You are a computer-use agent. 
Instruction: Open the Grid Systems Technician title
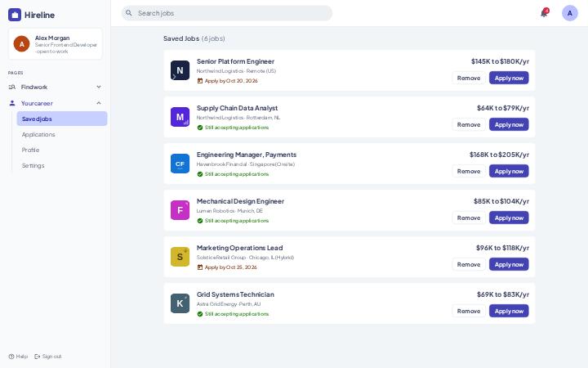tap(235, 294)
